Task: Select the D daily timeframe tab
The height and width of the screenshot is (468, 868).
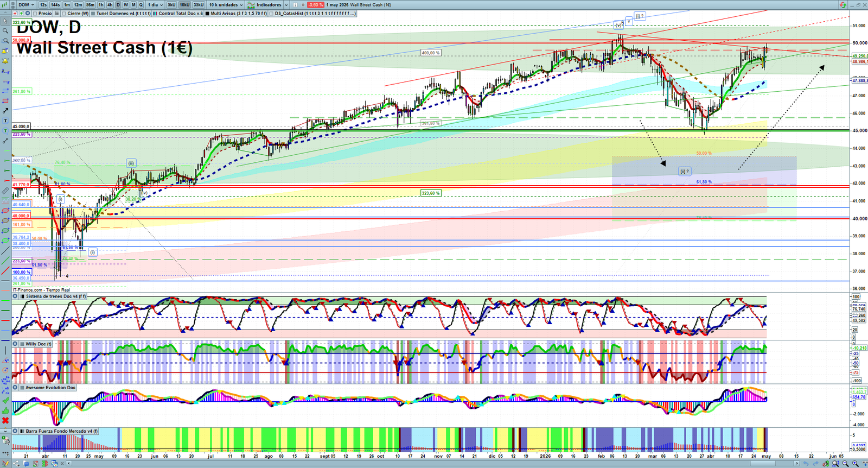Action: pyautogui.click(x=118, y=4)
